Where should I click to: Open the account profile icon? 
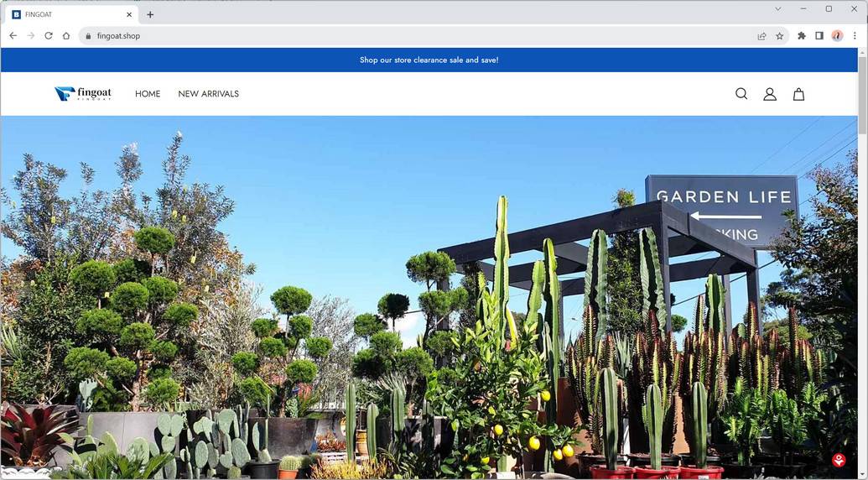(x=770, y=94)
